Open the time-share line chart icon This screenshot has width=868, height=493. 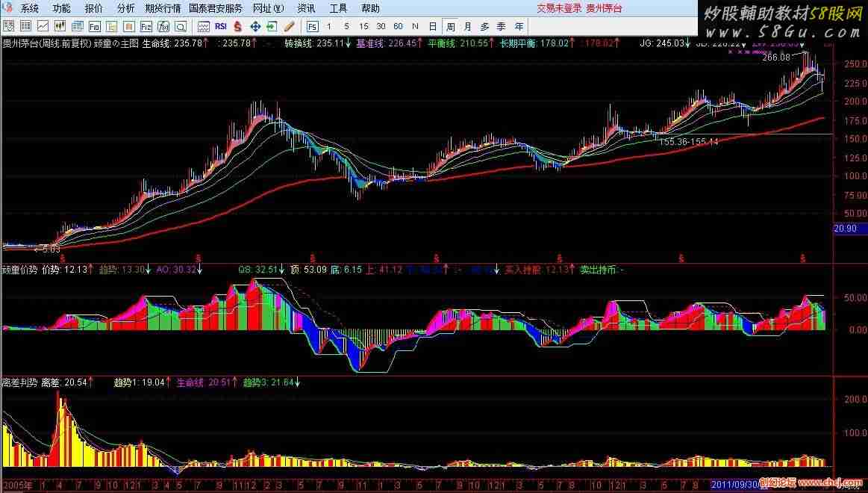tap(43, 26)
